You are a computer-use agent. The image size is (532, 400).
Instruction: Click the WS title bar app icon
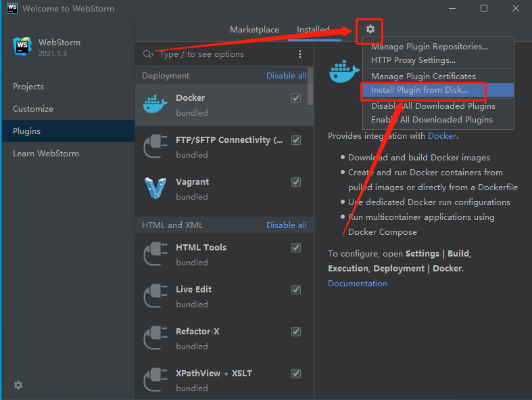12,8
